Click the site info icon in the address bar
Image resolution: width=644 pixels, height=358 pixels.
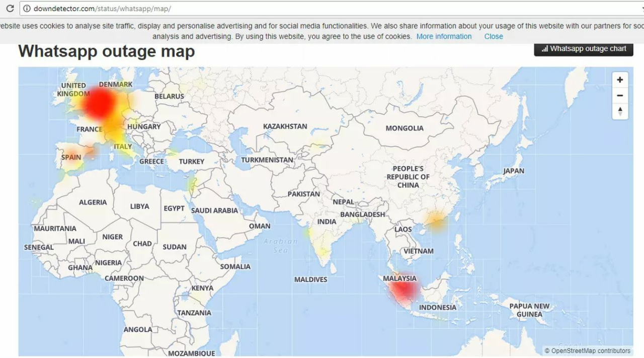tap(27, 9)
